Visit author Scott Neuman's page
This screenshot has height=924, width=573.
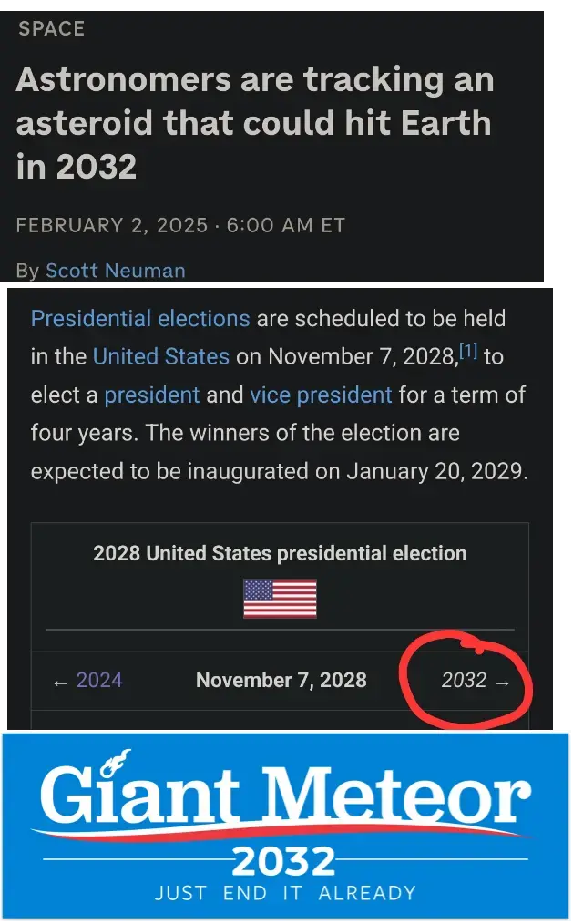[x=115, y=271]
